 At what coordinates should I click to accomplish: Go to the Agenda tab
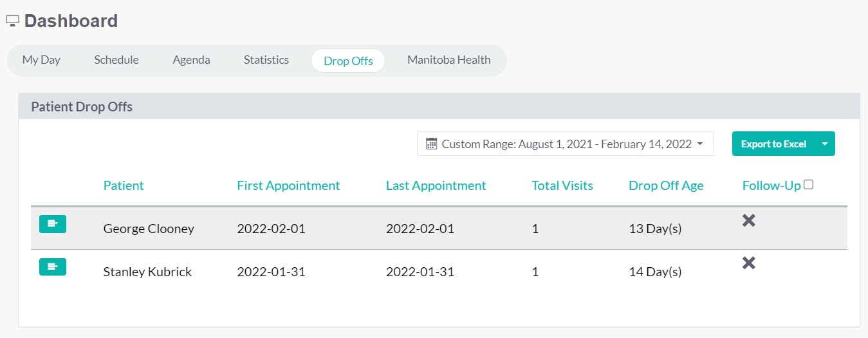pos(191,60)
